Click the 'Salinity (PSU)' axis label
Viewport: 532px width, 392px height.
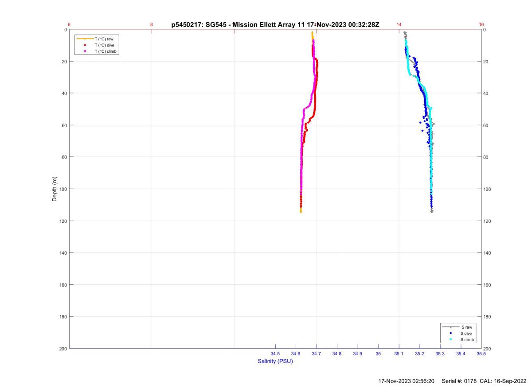click(275, 361)
